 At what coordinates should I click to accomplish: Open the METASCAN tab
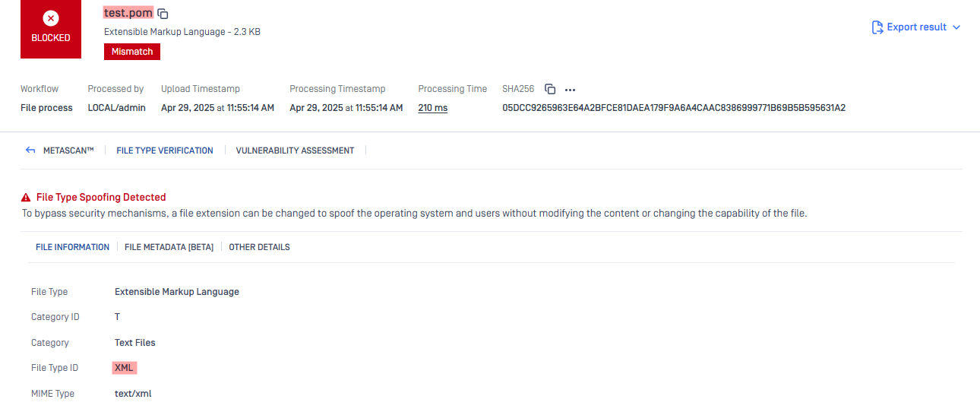coord(68,151)
